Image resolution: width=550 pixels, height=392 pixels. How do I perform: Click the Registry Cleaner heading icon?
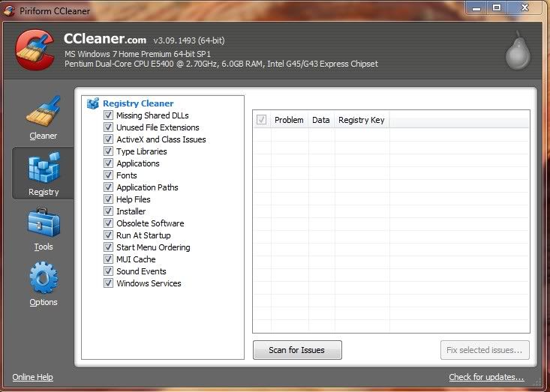(x=93, y=103)
